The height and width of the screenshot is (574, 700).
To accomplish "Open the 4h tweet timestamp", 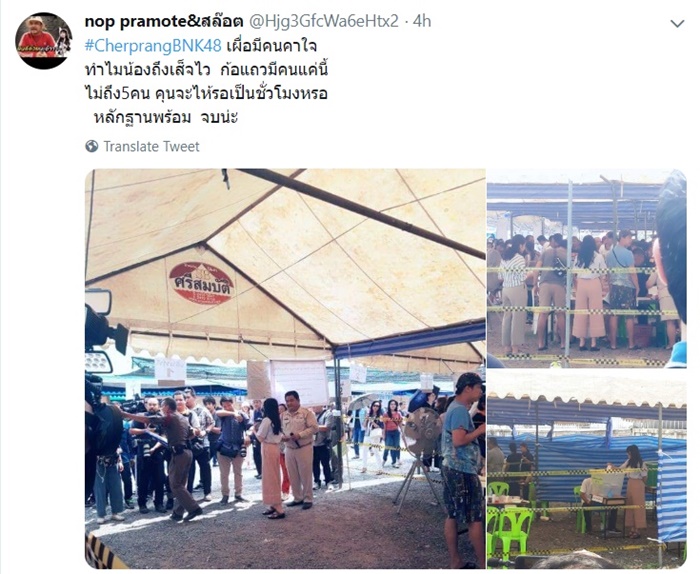I will pos(422,21).
